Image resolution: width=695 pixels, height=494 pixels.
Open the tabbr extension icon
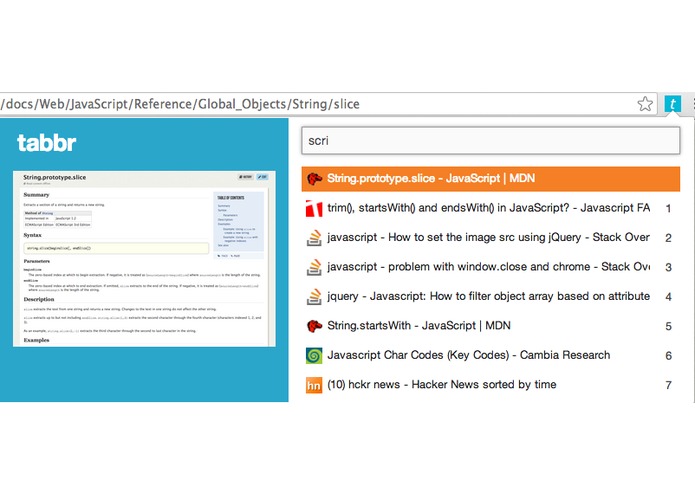[x=672, y=104]
